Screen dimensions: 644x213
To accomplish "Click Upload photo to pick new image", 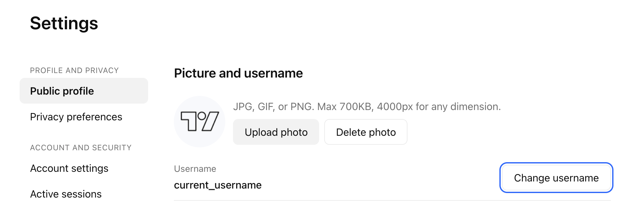I will coord(276,132).
